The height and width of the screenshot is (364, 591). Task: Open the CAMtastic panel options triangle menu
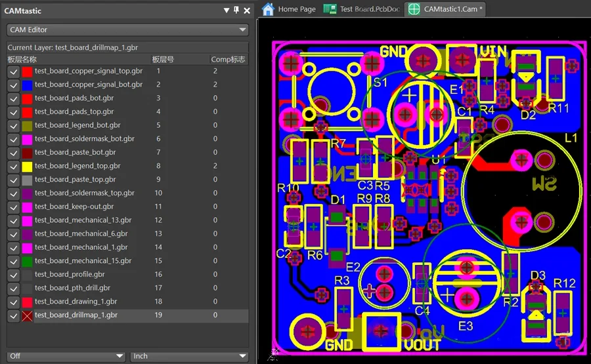[x=226, y=10]
